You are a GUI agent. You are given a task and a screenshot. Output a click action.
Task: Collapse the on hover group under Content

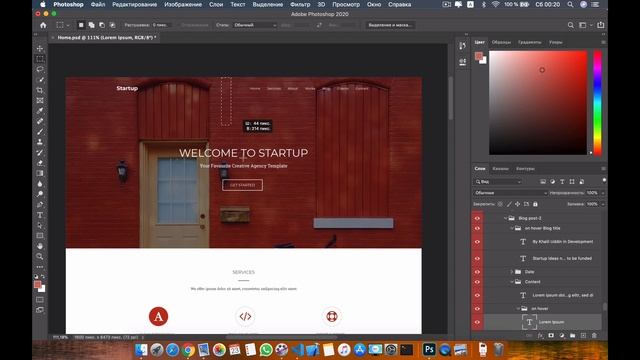pyautogui.click(x=518, y=309)
